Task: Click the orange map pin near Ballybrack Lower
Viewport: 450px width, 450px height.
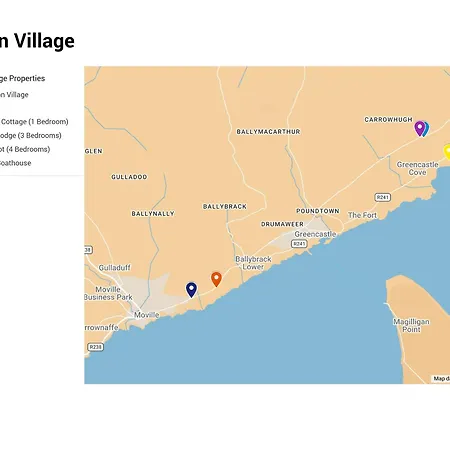Action: (x=216, y=279)
